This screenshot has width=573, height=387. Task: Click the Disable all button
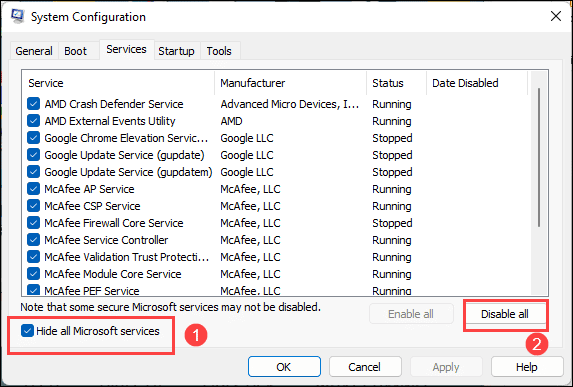(x=505, y=314)
